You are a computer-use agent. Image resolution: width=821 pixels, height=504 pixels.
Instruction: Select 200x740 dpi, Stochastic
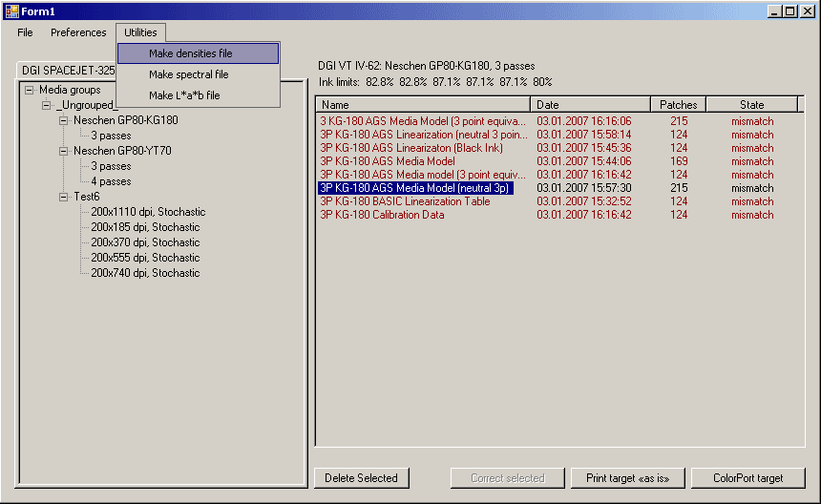point(145,273)
